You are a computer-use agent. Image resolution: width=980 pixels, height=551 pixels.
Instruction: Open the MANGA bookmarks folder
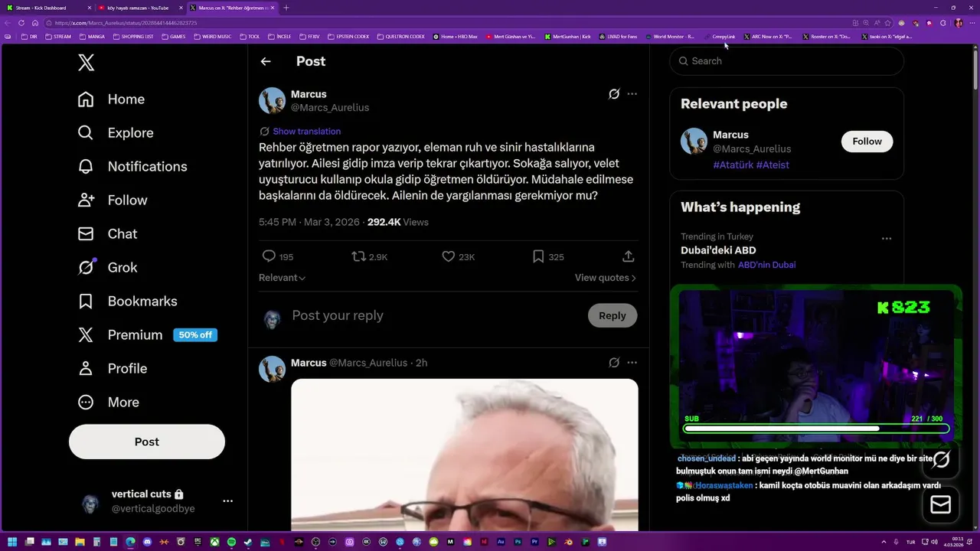pos(92,37)
